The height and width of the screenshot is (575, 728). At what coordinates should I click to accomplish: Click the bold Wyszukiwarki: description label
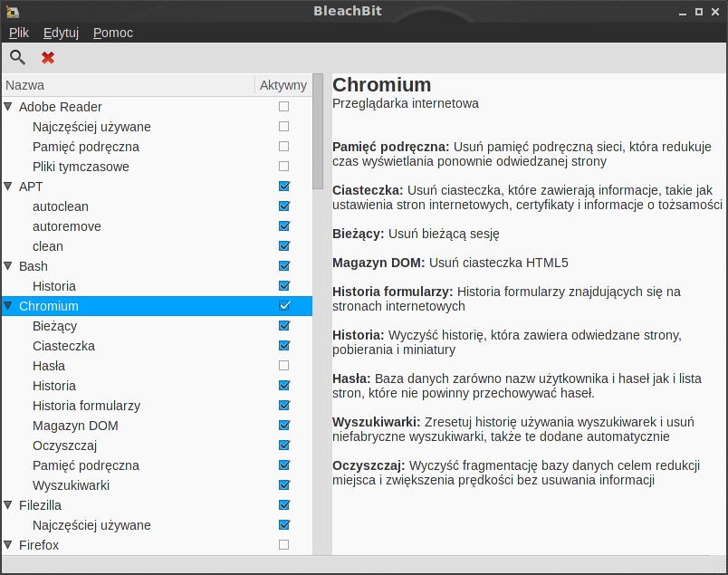[376, 422]
